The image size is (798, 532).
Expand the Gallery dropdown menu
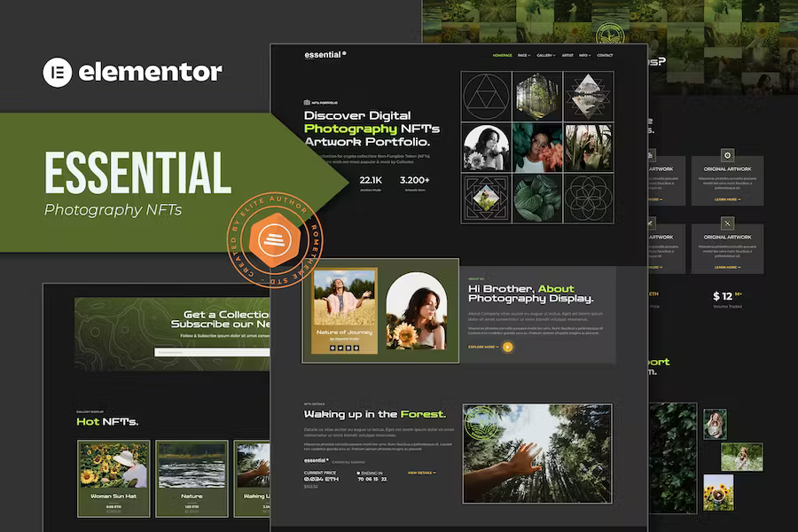pos(545,55)
